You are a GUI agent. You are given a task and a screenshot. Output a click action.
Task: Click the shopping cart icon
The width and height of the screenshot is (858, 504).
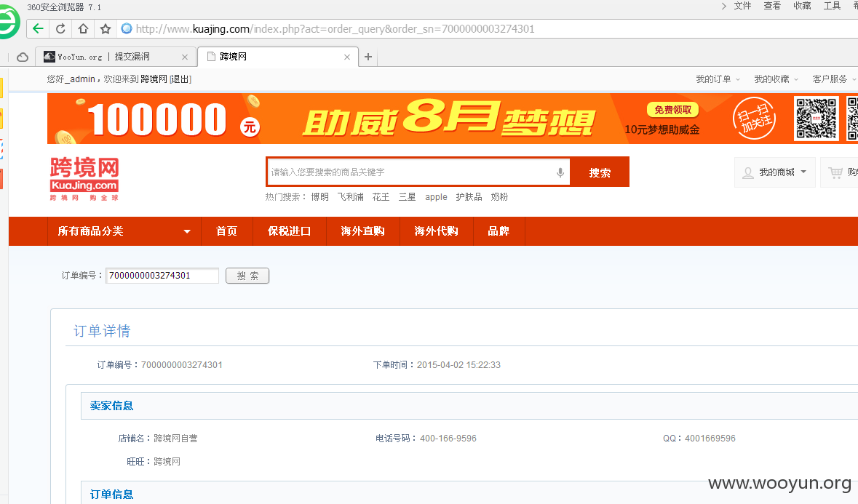pos(835,173)
